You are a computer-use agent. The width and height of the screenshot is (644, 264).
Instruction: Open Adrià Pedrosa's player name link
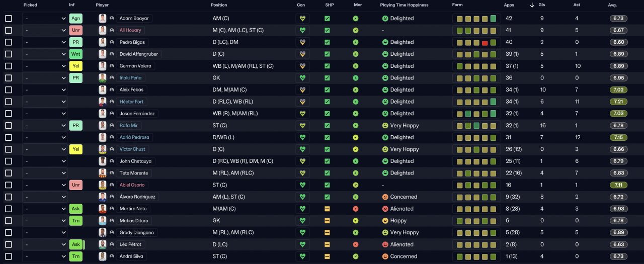click(x=134, y=137)
